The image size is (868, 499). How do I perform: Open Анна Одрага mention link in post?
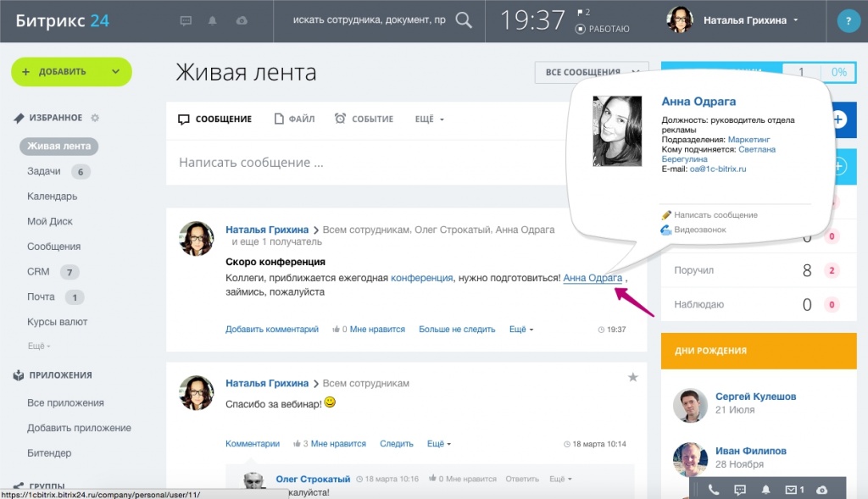pyautogui.click(x=593, y=278)
